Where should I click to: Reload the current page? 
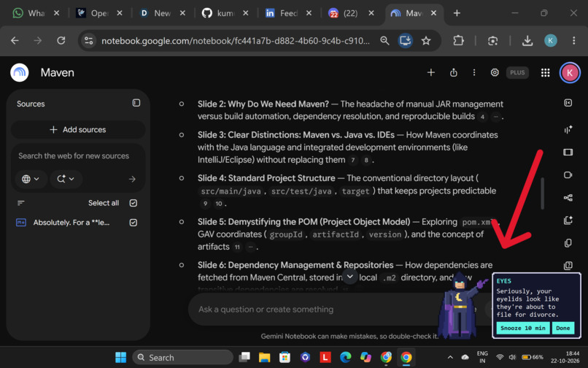point(61,41)
